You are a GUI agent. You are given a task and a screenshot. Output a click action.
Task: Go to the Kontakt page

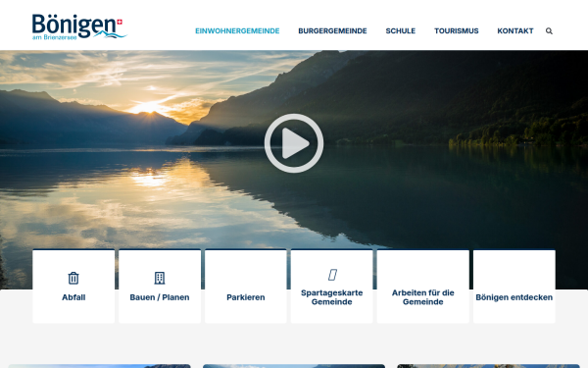[515, 30]
